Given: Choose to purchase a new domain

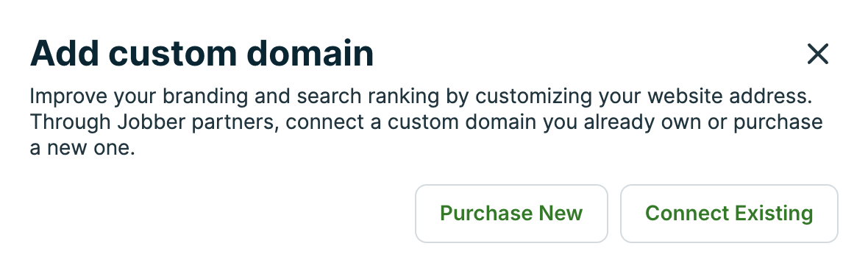Looking at the screenshot, I should coord(511,214).
